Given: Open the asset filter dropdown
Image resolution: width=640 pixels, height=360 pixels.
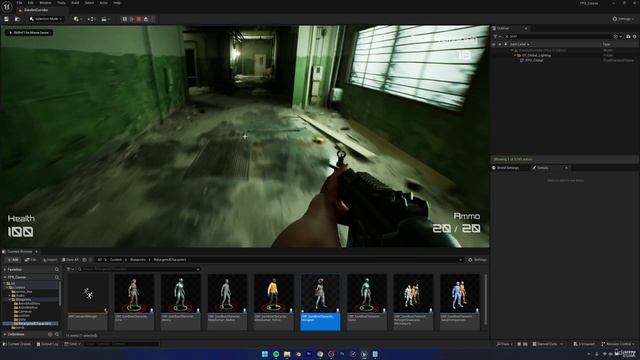Looking at the screenshot, I should [x=70, y=269].
